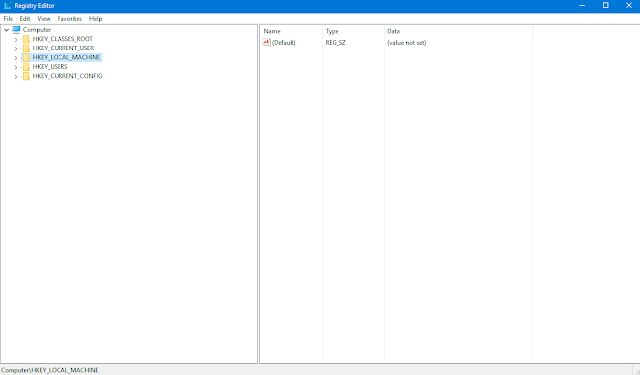Expand HKEY_CLASSES_ROOT key

[16, 40]
